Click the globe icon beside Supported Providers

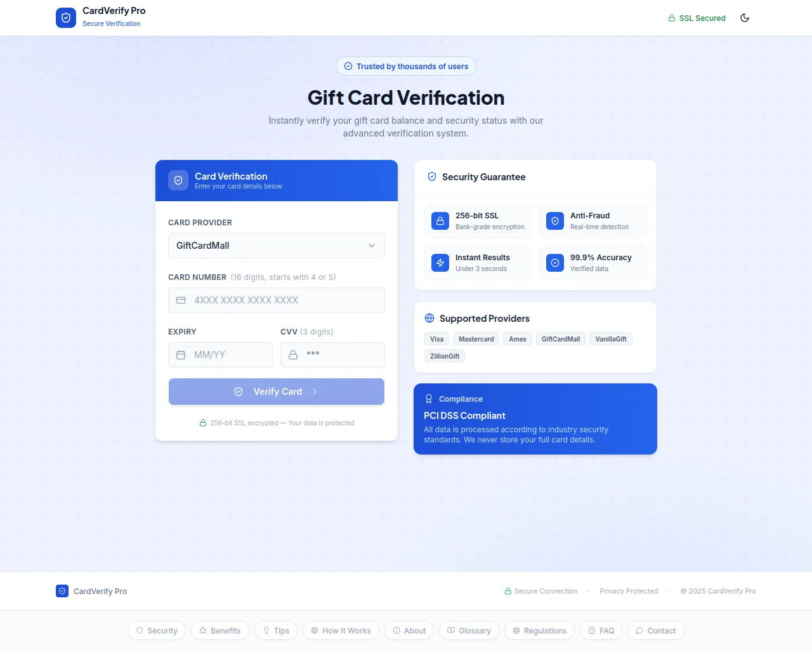click(x=429, y=318)
